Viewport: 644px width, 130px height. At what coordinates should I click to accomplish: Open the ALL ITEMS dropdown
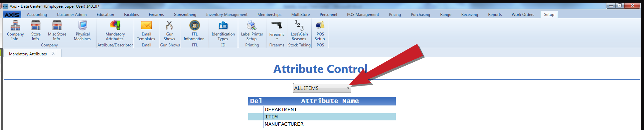point(322,88)
